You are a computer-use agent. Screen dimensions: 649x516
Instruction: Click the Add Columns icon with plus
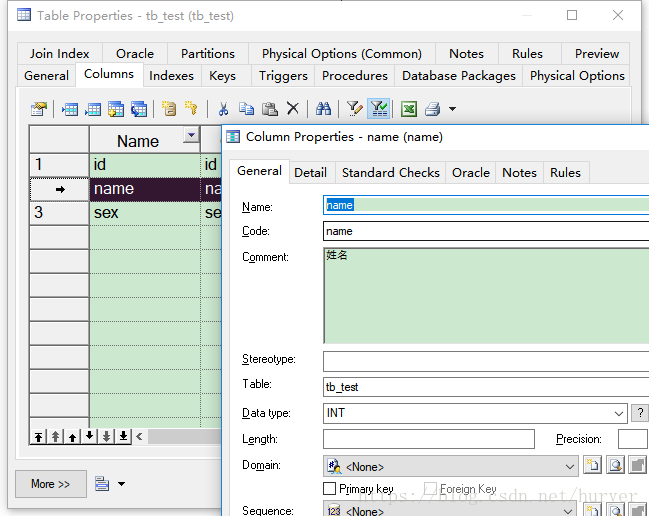point(116,109)
